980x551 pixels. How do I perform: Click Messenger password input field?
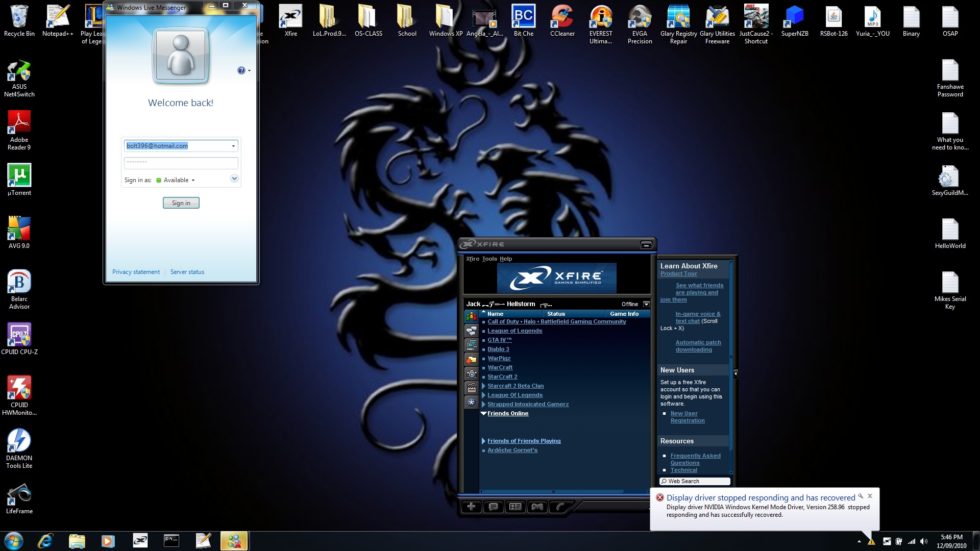point(181,163)
